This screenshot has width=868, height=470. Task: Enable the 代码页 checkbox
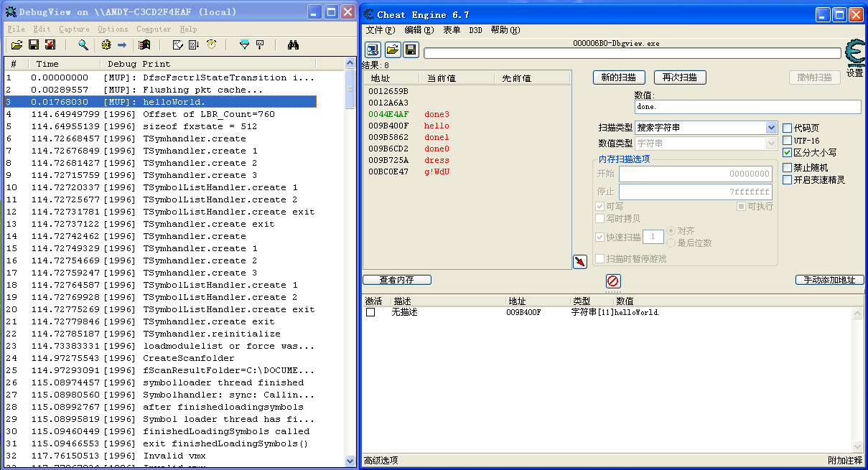788,128
